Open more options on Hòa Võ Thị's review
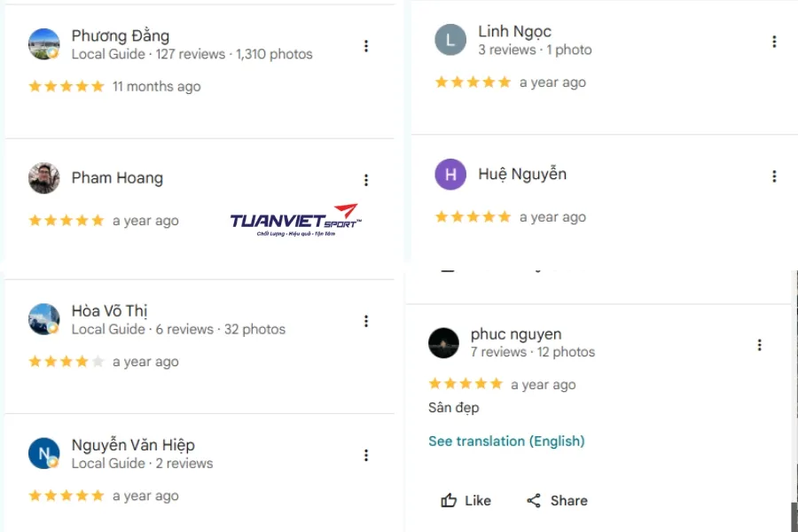 click(366, 321)
